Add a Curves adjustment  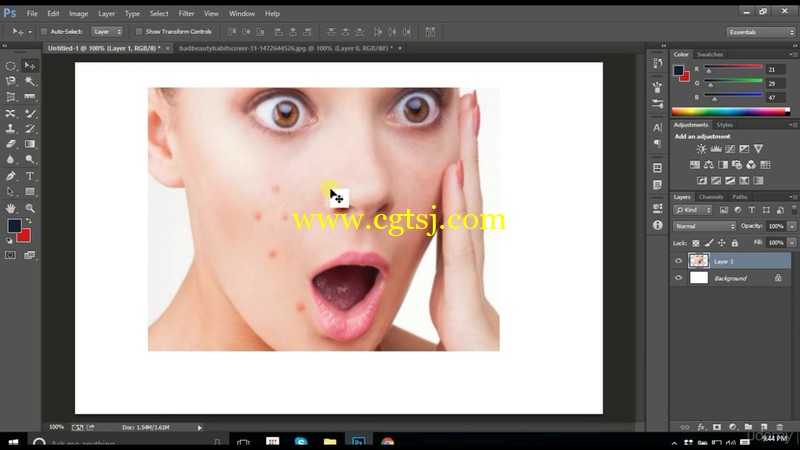(730, 149)
